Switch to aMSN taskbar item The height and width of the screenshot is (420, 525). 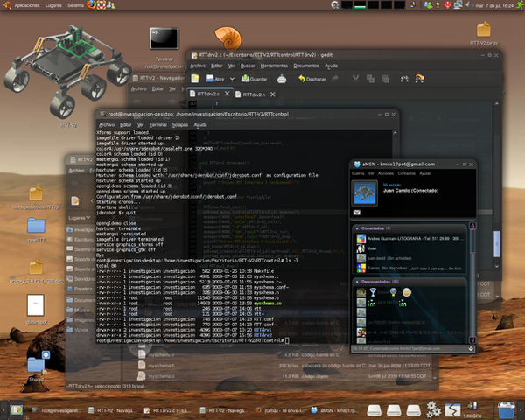point(333,410)
